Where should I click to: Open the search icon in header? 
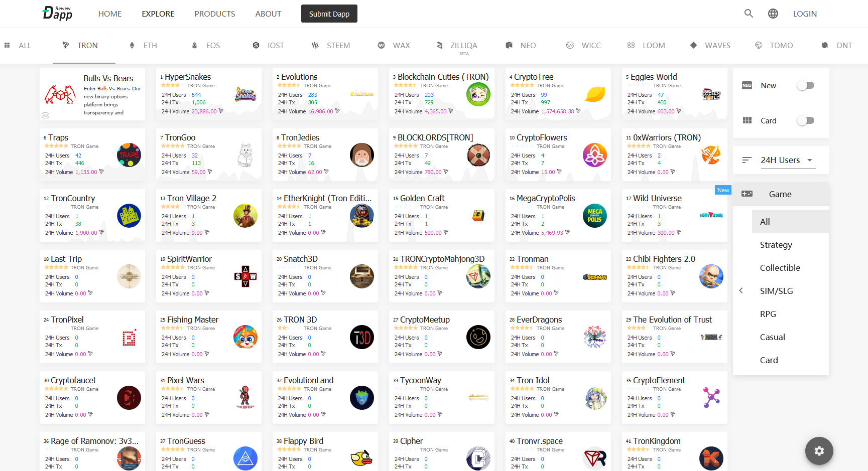tap(749, 14)
